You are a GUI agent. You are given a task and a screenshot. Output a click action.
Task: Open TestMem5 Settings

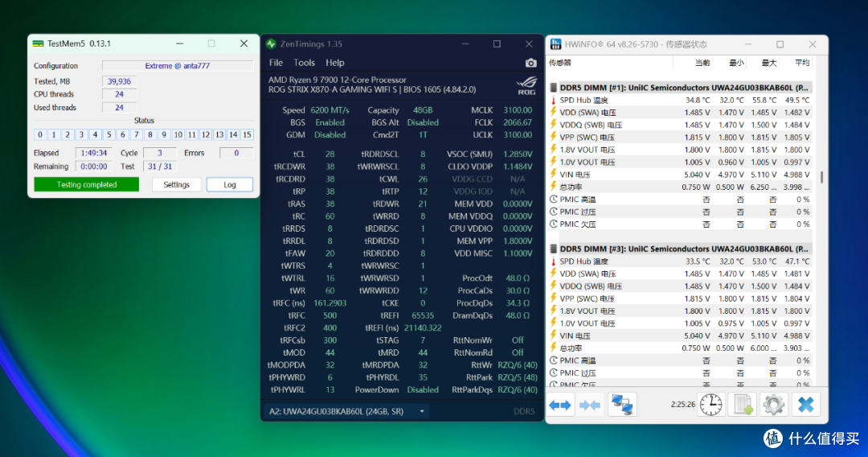(x=176, y=184)
